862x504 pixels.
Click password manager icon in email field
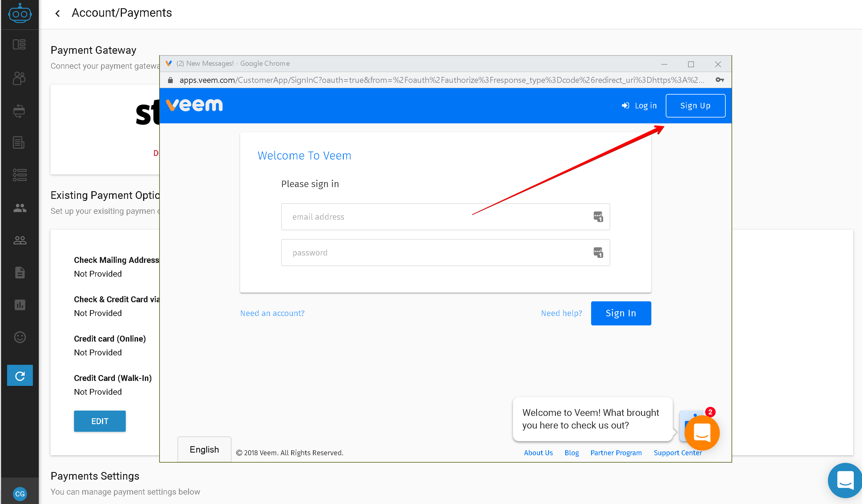tap(598, 217)
